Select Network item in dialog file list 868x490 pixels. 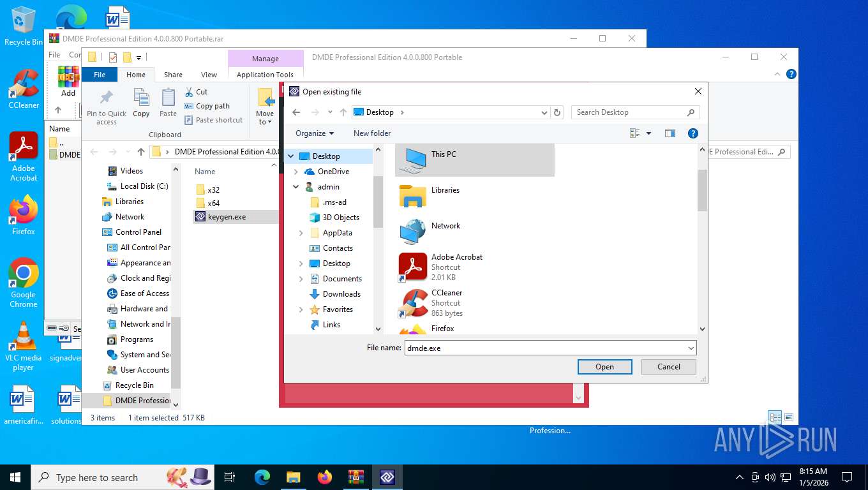(475, 231)
